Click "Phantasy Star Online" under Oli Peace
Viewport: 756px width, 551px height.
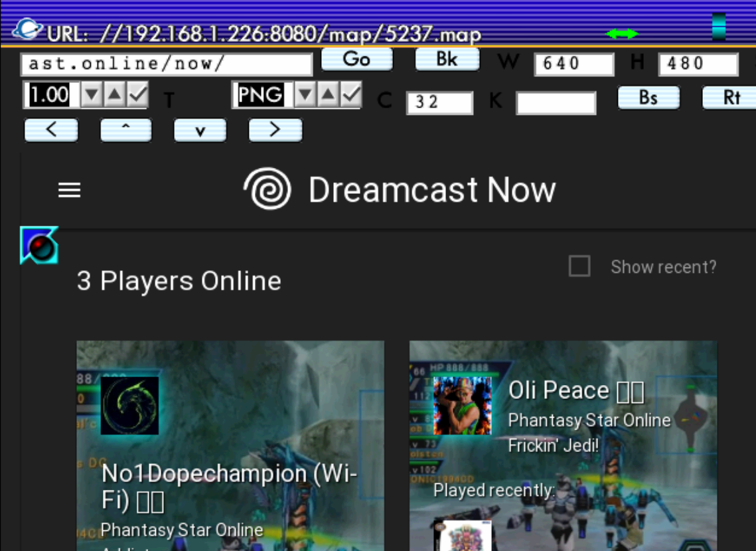coord(589,420)
